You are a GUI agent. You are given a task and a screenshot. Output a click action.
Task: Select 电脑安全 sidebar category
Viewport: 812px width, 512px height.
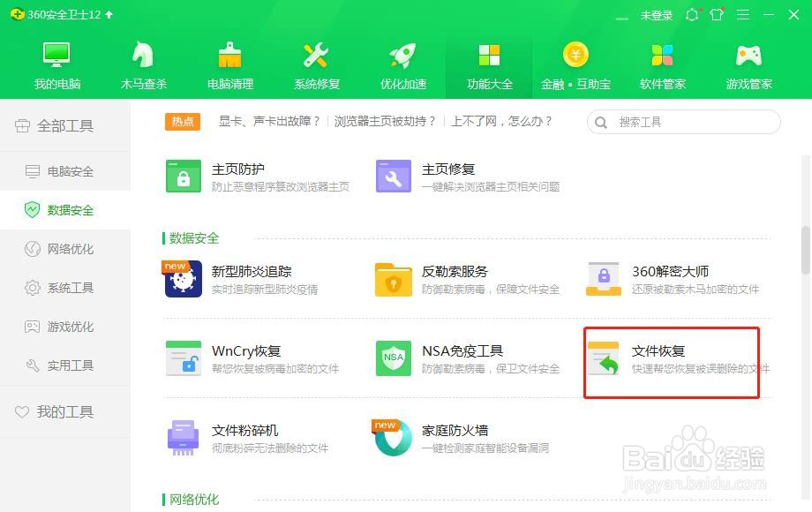point(65,171)
